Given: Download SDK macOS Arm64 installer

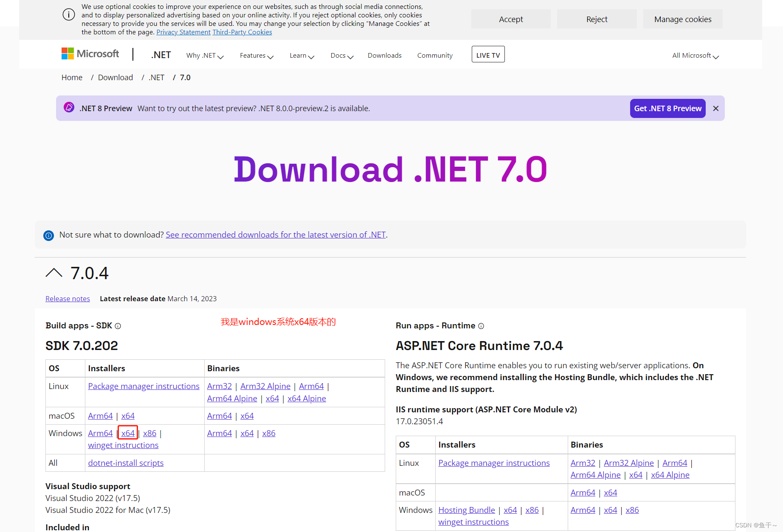Looking at the screenshot, I should pyautogui.click(x=100, y=416).
